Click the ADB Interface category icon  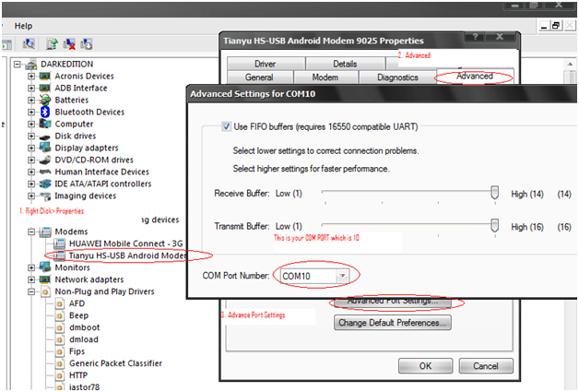[45, 88]
